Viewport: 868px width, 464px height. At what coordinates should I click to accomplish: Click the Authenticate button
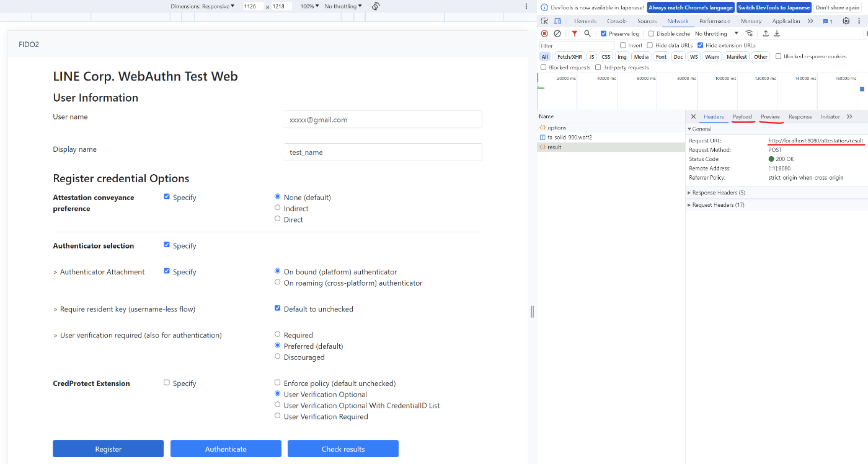226,449
